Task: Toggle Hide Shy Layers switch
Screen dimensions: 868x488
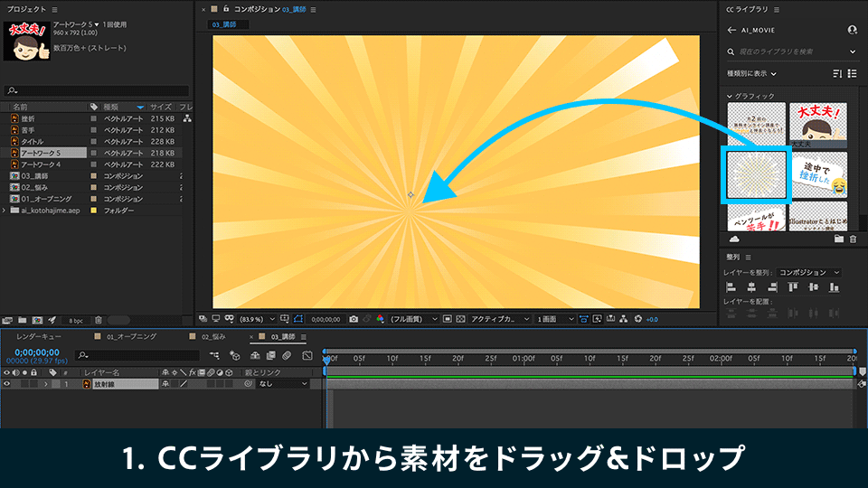Action: click(255, 355)
